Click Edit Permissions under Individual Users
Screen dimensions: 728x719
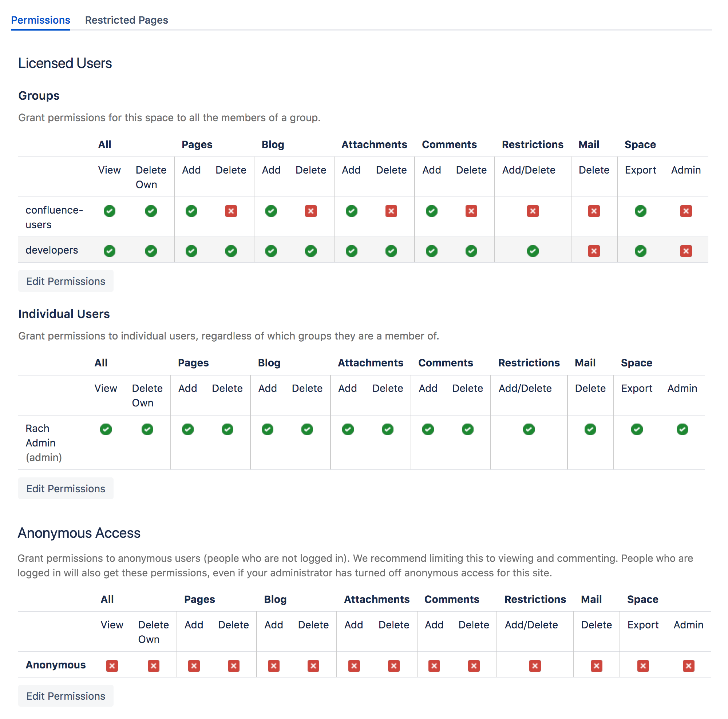click(x=66, y=489)
